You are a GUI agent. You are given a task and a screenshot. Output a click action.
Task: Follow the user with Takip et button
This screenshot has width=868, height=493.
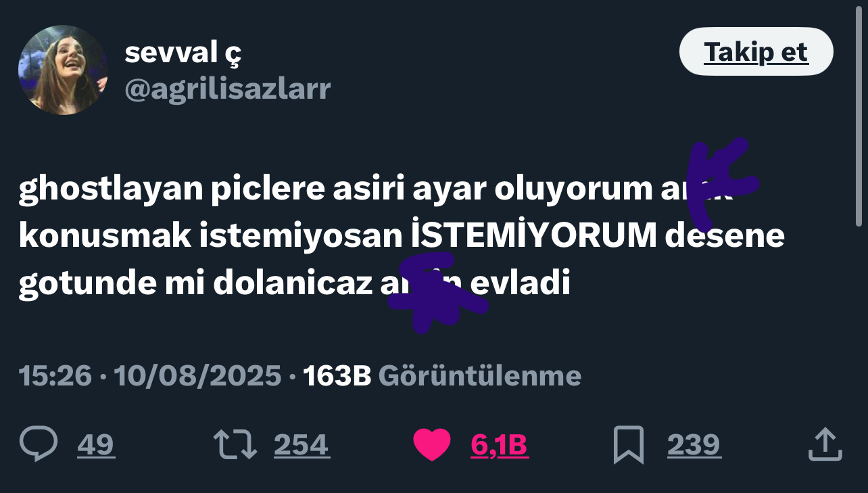coord(756,51)
